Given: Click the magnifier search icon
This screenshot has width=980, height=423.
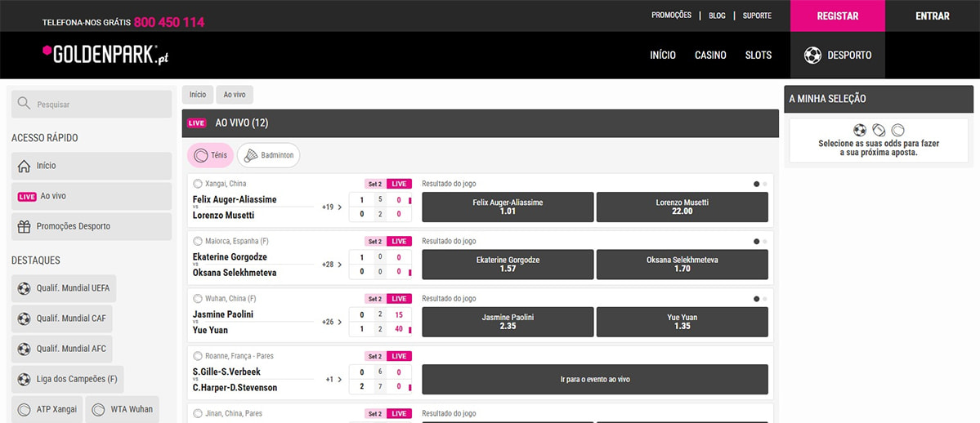Looking at the screenshot, I should click(x=24, y=104).
